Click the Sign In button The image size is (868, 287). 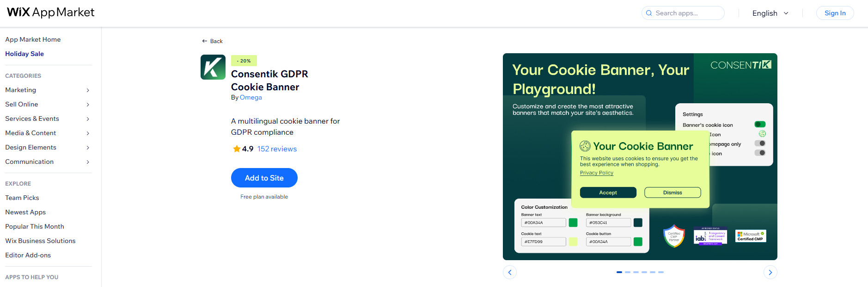pyautogui.click(x=835, y=13)
